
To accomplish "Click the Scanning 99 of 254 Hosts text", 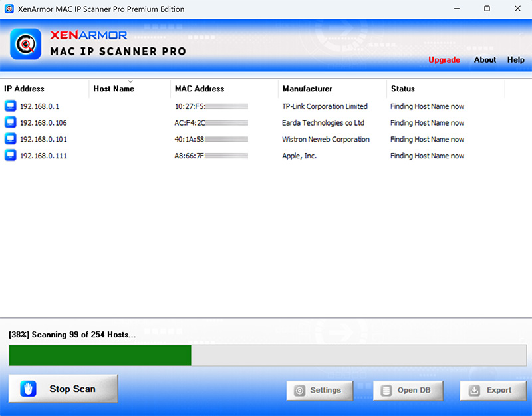I will click(72, 335).
